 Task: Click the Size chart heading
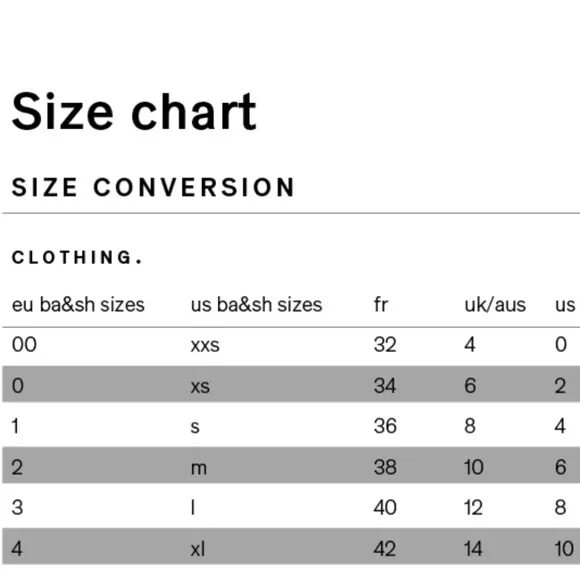coord(134,111)
